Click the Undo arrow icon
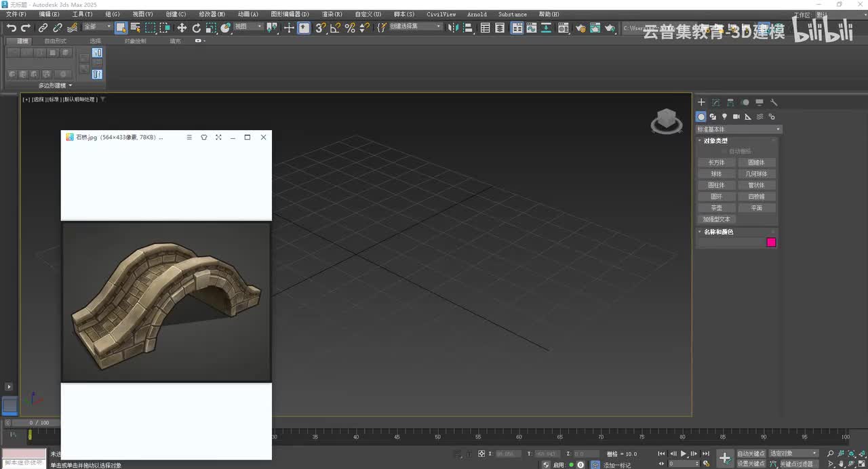 pyautogui.click(x=12, y=28)
